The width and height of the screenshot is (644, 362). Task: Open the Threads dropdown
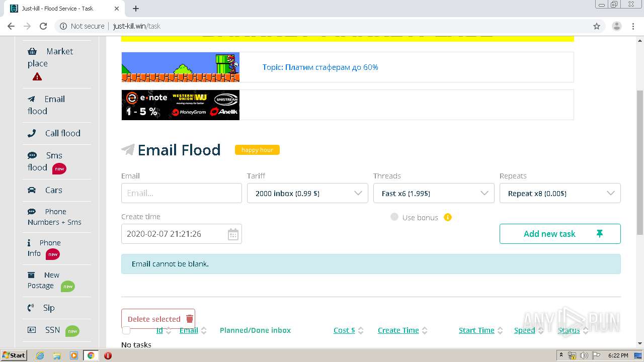(x=434, y=193)
